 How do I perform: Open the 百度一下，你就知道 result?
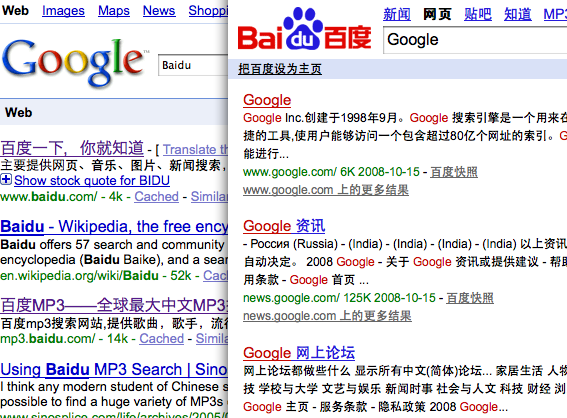coord(72,148)
